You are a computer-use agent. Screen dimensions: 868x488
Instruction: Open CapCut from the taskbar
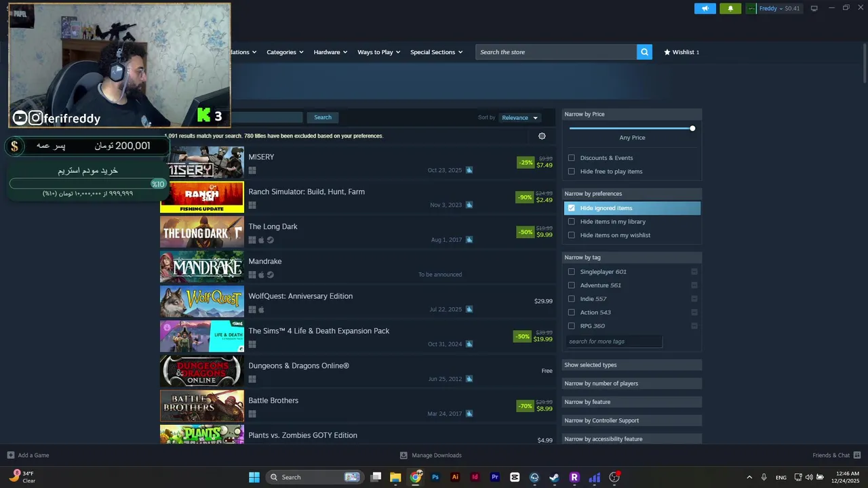pos(515,477)
